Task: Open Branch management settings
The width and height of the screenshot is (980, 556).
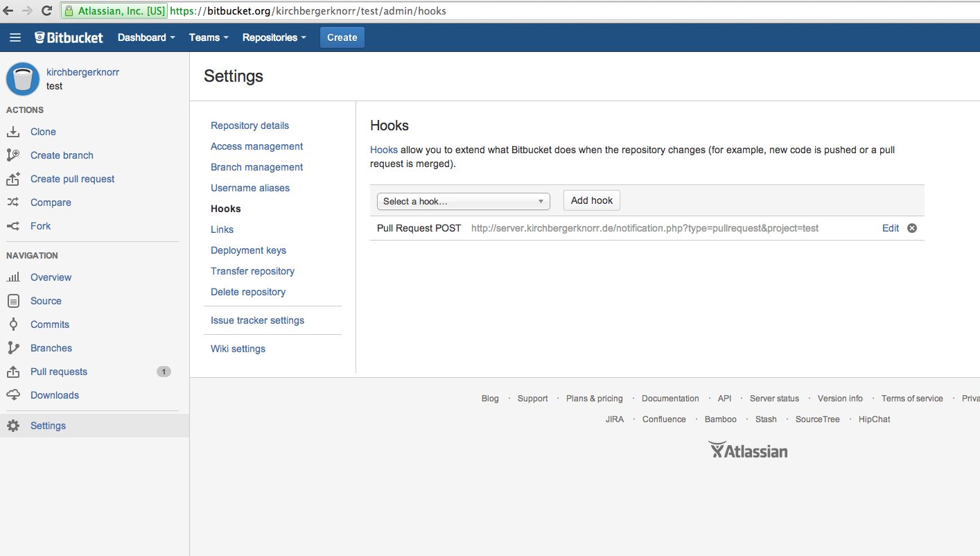Action: (257, 167)
